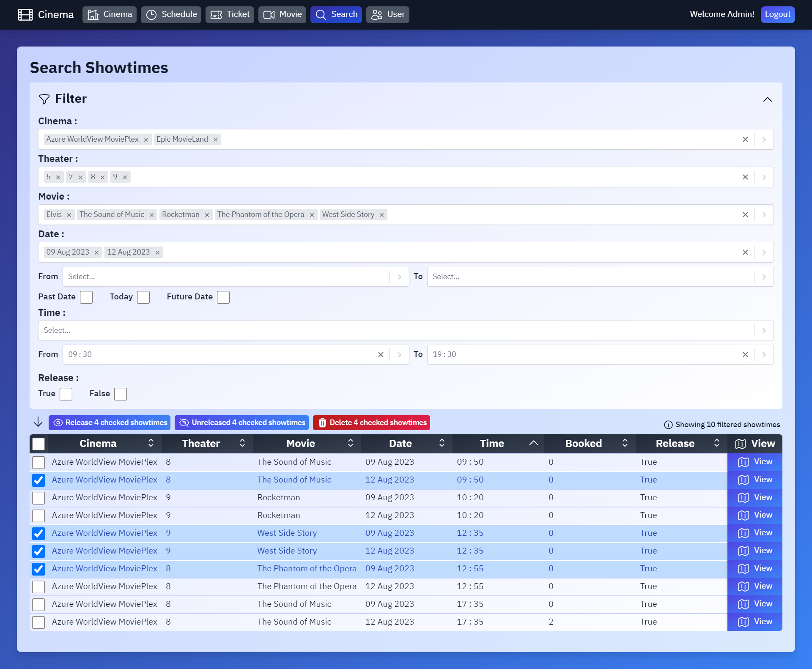Clear the To time 19:30 value

click(745, 355)
